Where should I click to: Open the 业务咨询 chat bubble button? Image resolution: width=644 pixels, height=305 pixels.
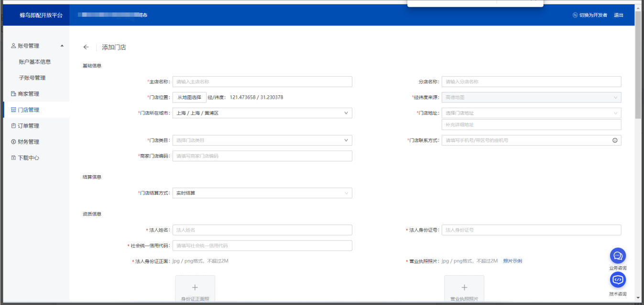618,256
